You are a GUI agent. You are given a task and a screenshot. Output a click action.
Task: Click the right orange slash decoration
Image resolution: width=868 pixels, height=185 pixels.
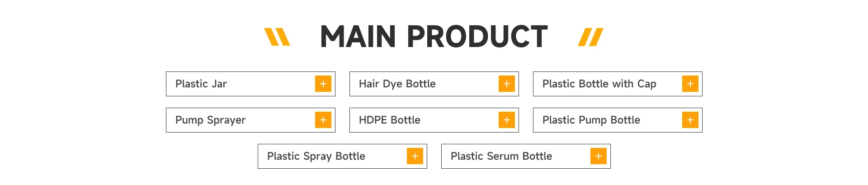point(590,37)
